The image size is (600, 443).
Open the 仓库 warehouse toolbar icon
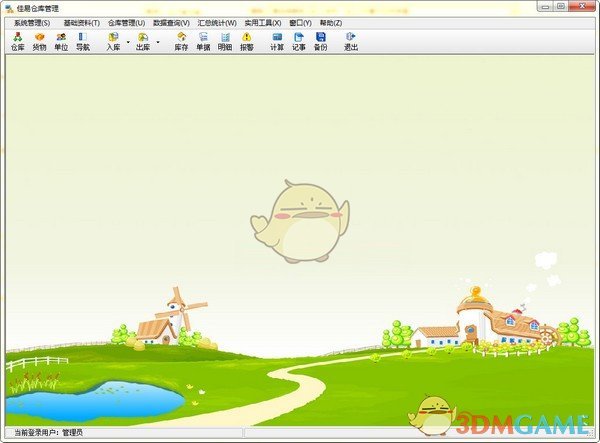pyautogui.click(x=18, y=42)
